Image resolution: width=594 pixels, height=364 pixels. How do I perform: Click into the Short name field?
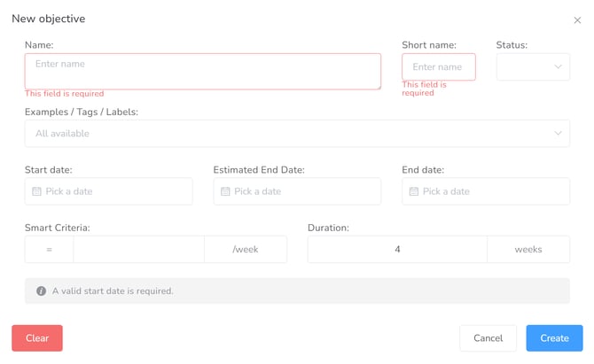click(438, 67)
